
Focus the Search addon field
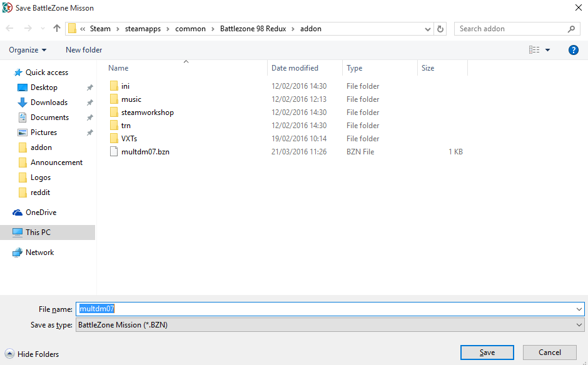pyautogui.click(x=517, y=29)
